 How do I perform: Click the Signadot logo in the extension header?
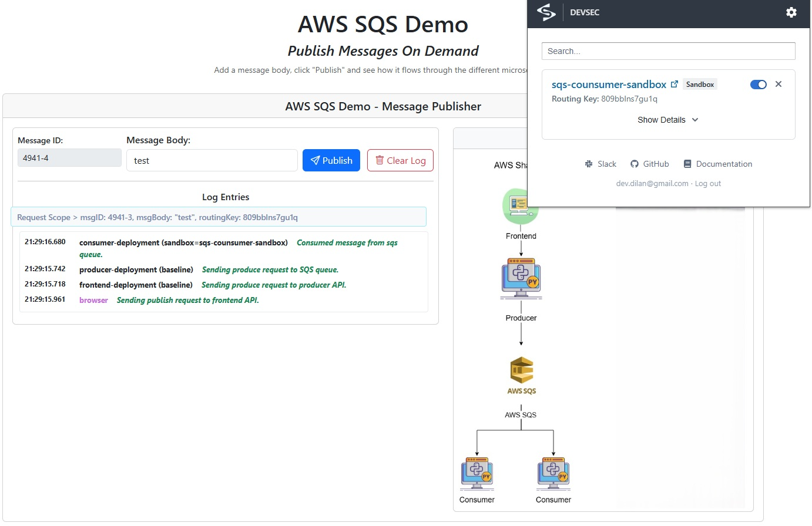546,12
